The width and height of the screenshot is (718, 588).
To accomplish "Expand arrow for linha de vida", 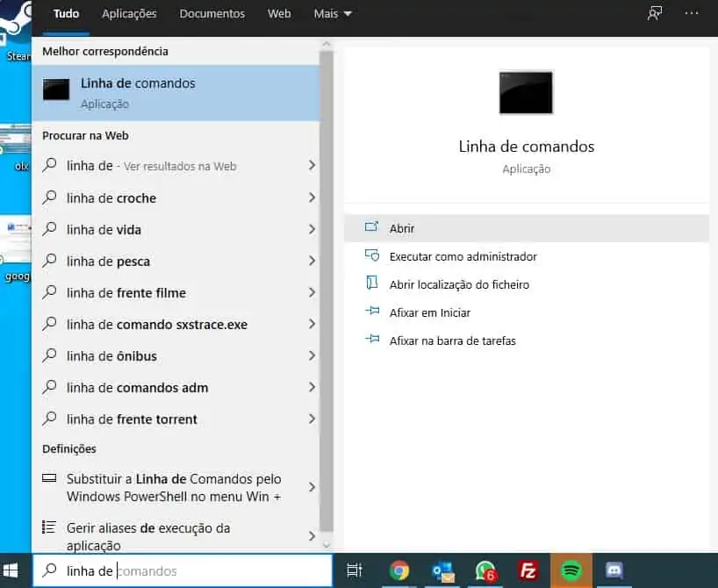I will click(x=312, y=229).
